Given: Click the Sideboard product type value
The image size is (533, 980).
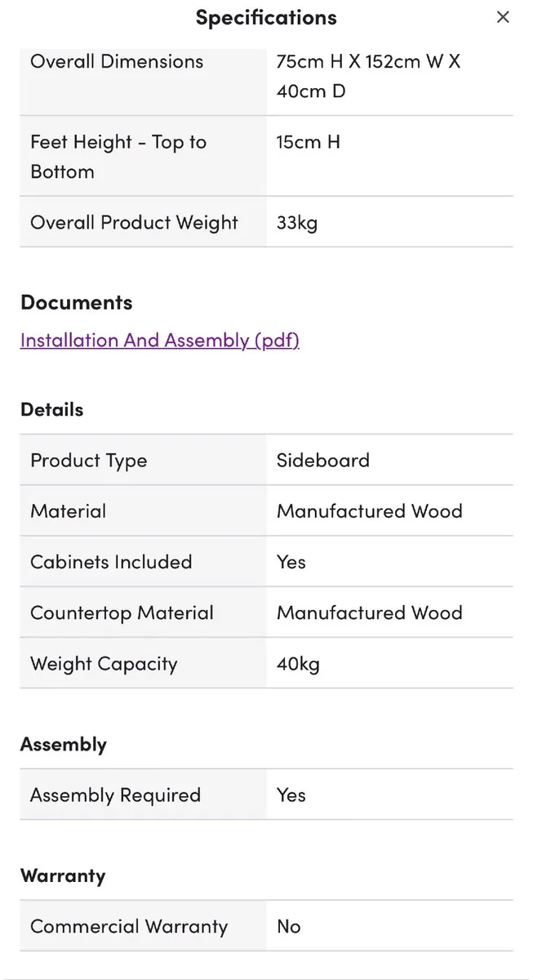Looking at the screenshot, I should tap(322, 461).
